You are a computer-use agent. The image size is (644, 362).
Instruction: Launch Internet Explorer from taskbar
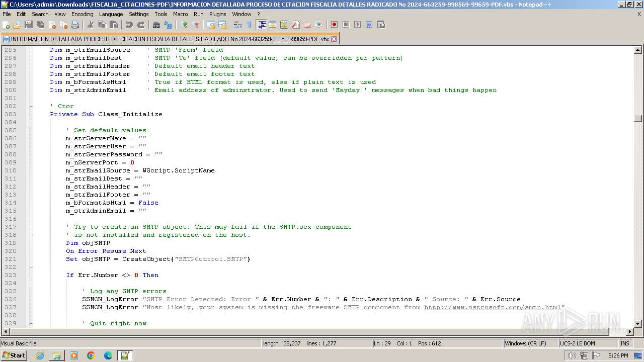click(x=40, y=355)
